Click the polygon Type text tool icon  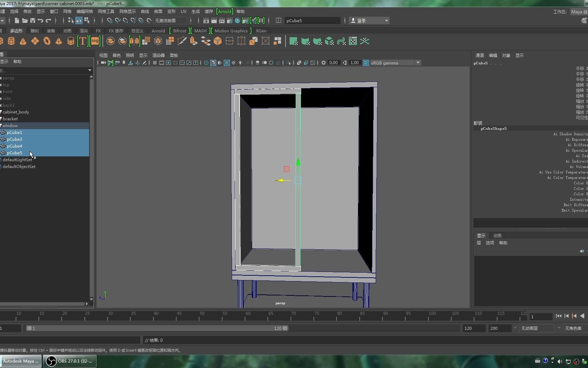click(x=82, y=41)
